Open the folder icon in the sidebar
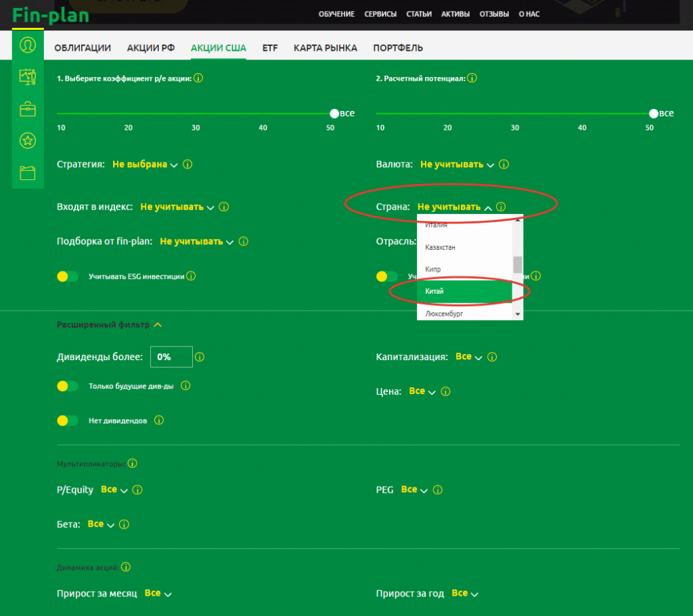 pyautogui.click(x=28, y=173)
